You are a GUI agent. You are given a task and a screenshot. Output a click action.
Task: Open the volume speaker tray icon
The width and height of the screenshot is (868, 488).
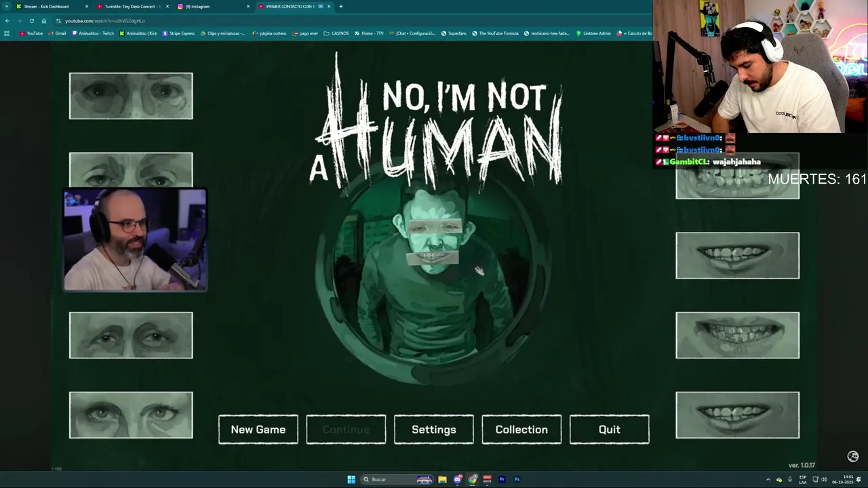(824, 479)
